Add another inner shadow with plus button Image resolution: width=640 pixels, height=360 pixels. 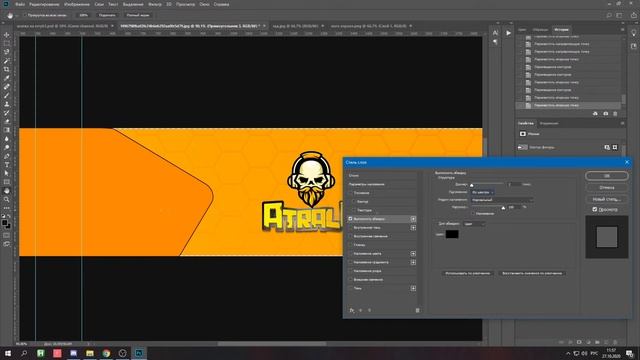click(x=413, y=227)
